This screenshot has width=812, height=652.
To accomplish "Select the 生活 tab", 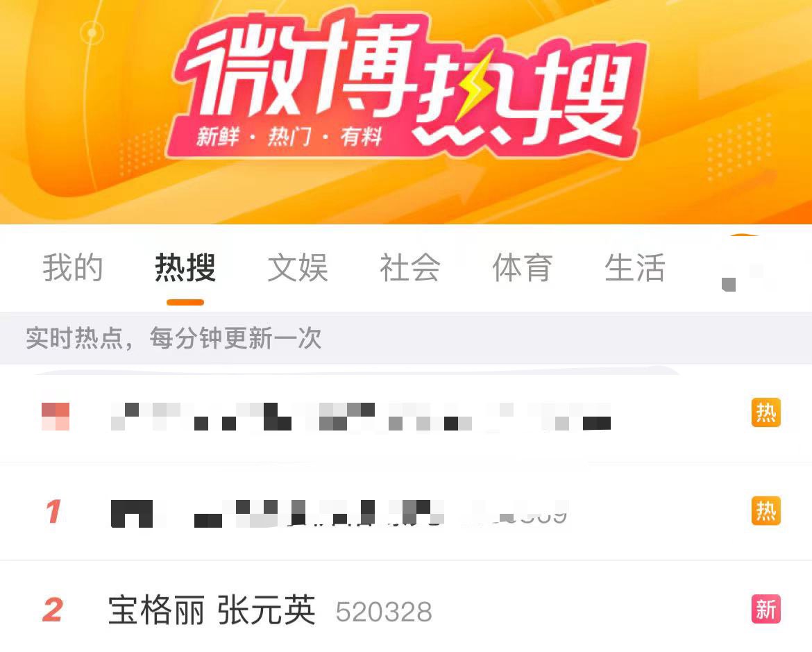I will [x=635, y=268].
